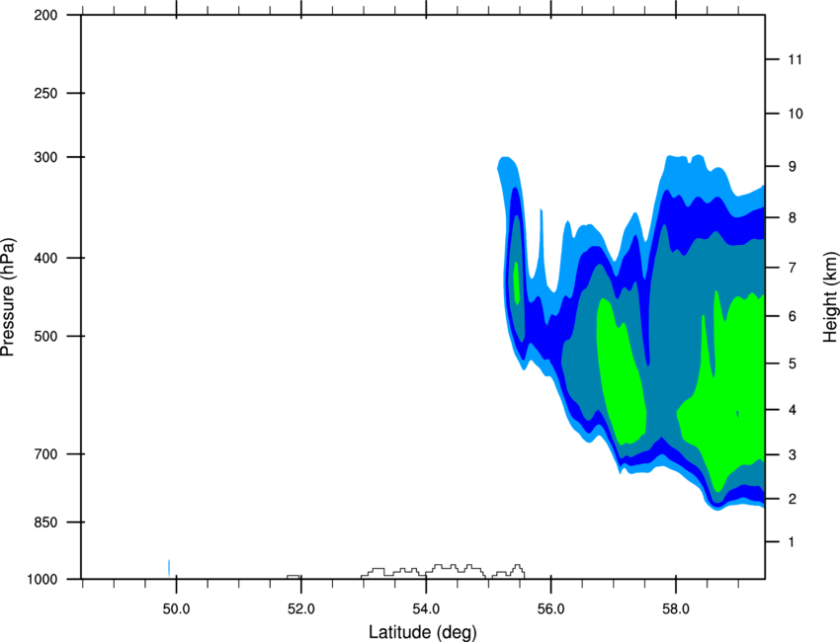Pick the 8 km height label
This screenshot has height=642, width=840.
click(793, 217)
